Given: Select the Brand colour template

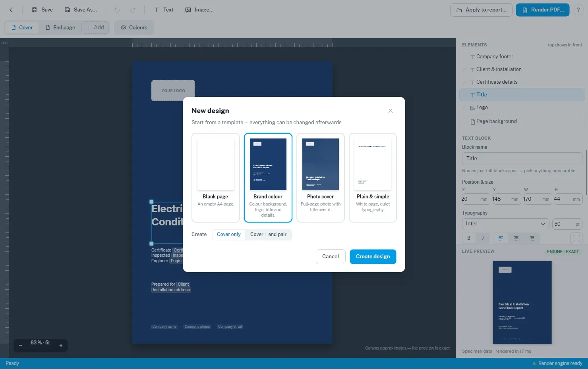Looking at the screenshot, I should [268, 178].
